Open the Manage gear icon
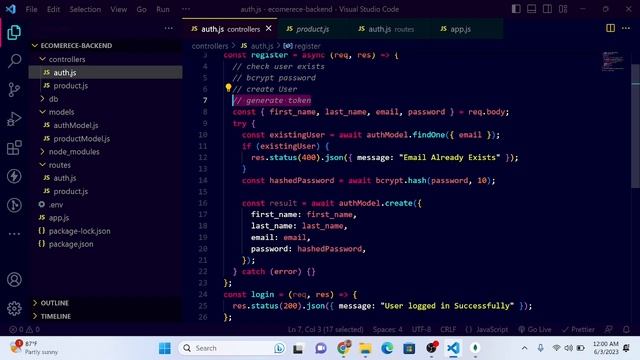640x360 pixels. [x=14, y=308]
